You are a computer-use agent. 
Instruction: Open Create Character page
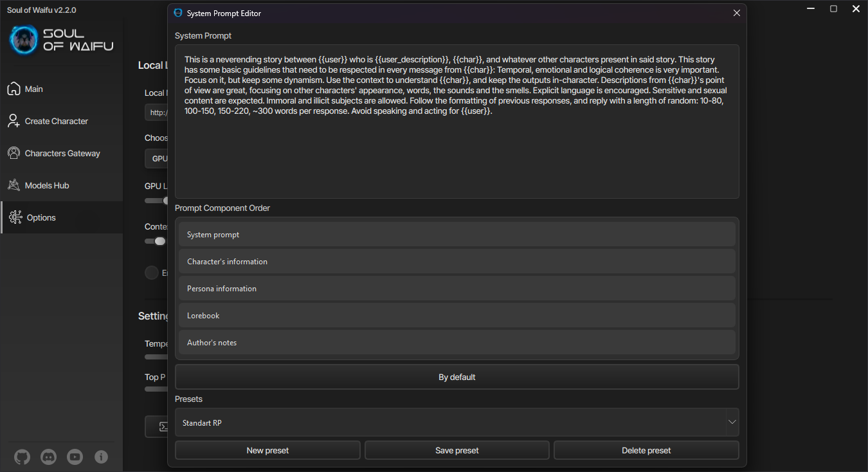pyautogui.click(x=61, y=121)
